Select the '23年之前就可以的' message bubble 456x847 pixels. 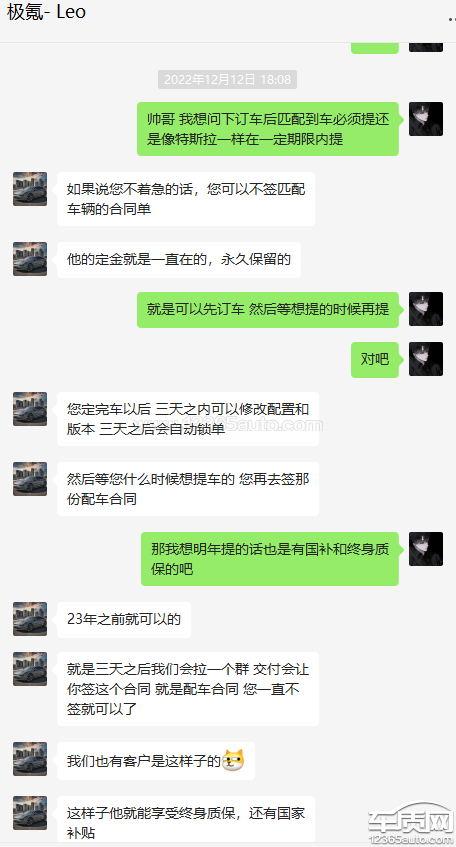click(124, 620)
